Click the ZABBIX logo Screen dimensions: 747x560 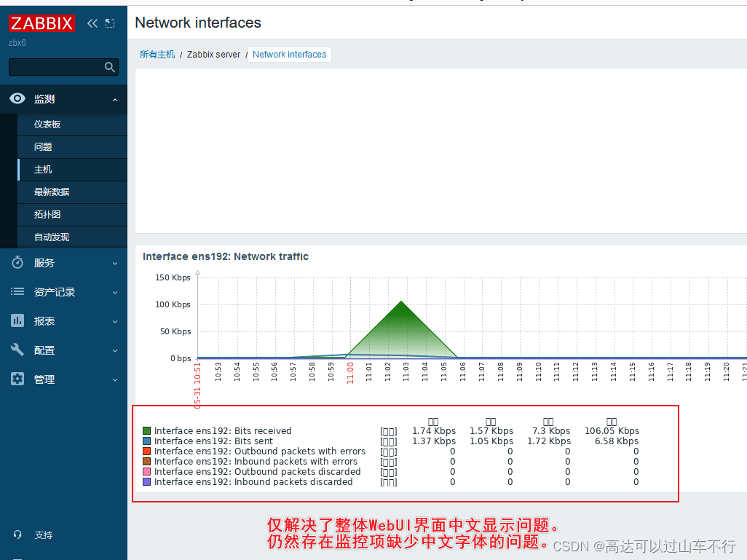pos(41,23)
